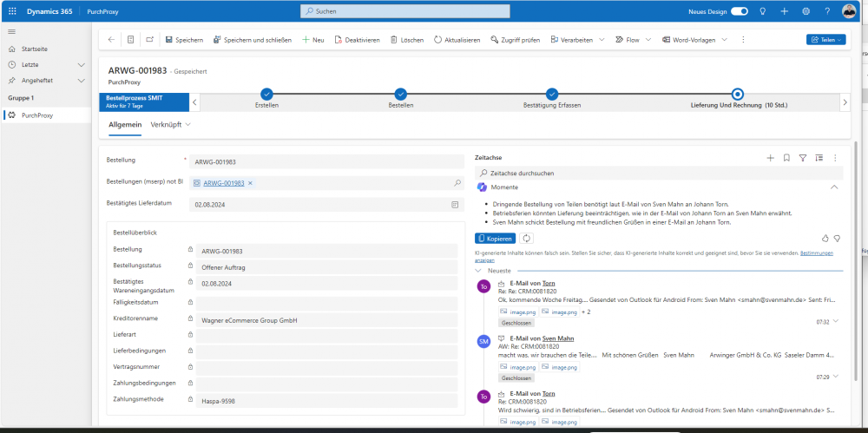
Task: Open the lightbulb assistant icon
Action: pos(763,10)
